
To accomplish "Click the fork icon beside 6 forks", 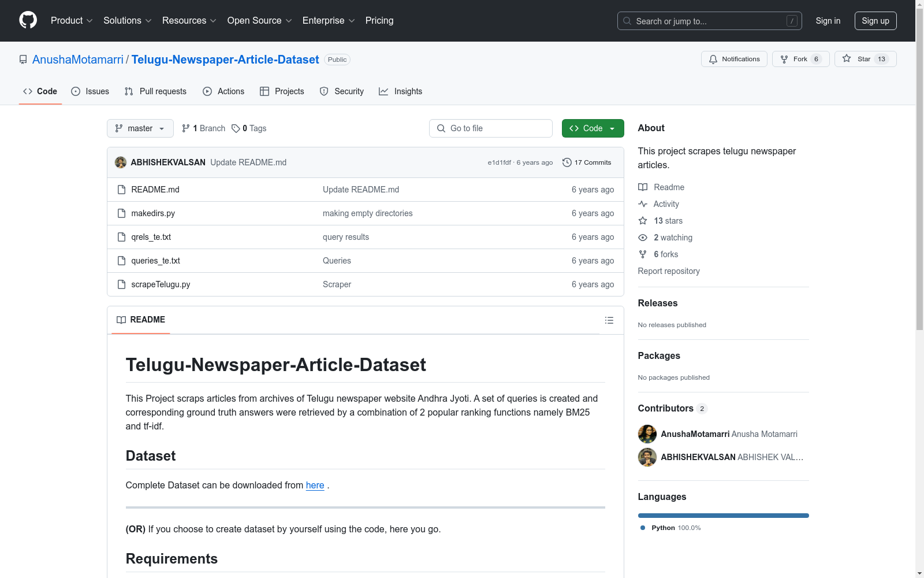I will click(x=643, y=254).
